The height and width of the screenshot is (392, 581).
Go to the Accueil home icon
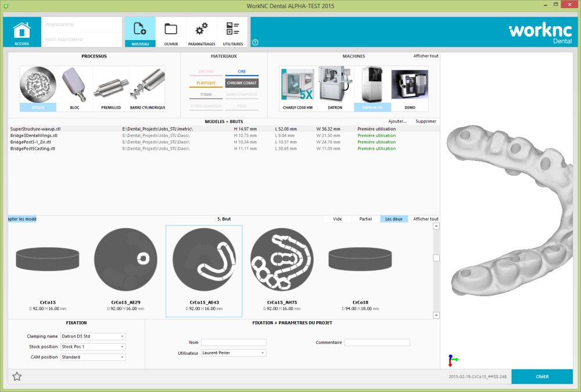(22, 32)
